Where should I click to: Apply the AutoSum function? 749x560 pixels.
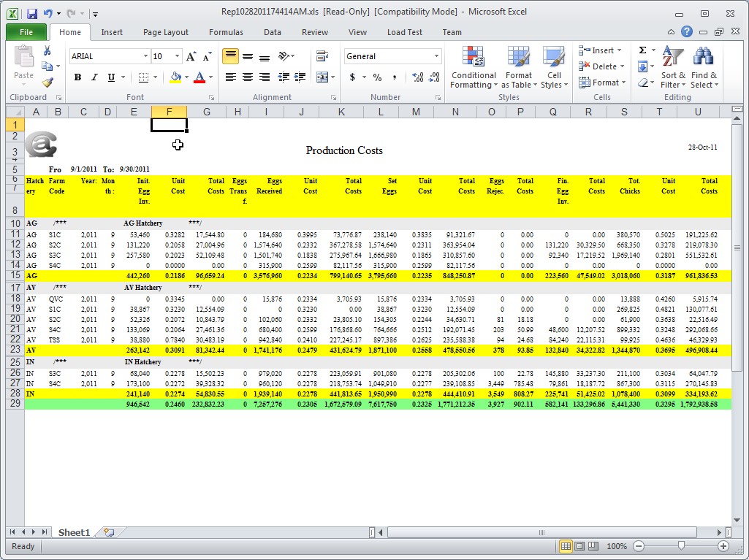coord(642,50)
